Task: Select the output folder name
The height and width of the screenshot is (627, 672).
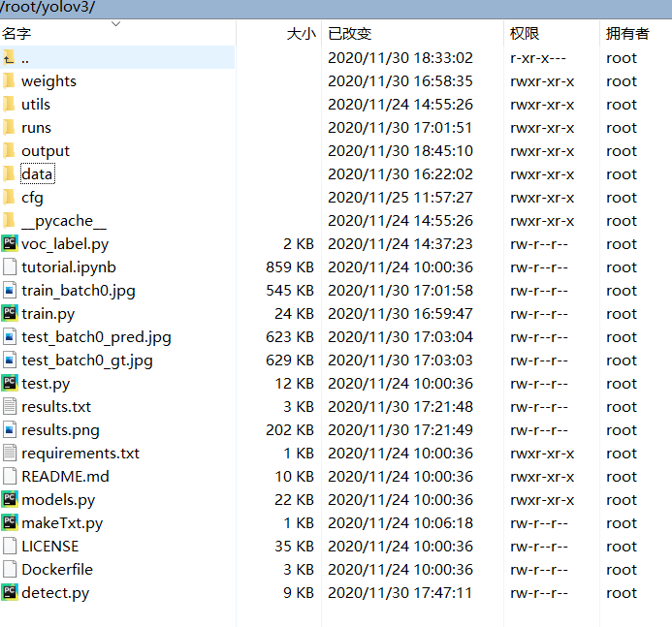Action: coord(46,151)
